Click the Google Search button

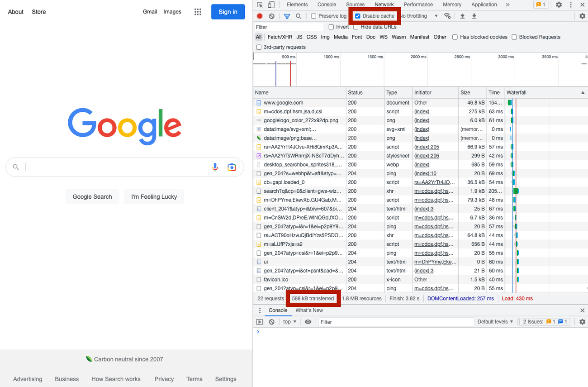pyautogui.click(x=92, y=197)
